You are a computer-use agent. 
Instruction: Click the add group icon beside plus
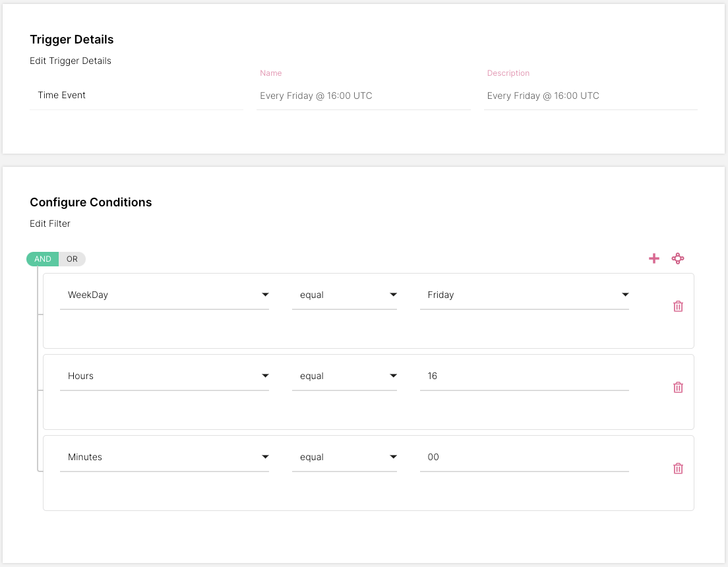pyautogui.click(x=678, y=258)
